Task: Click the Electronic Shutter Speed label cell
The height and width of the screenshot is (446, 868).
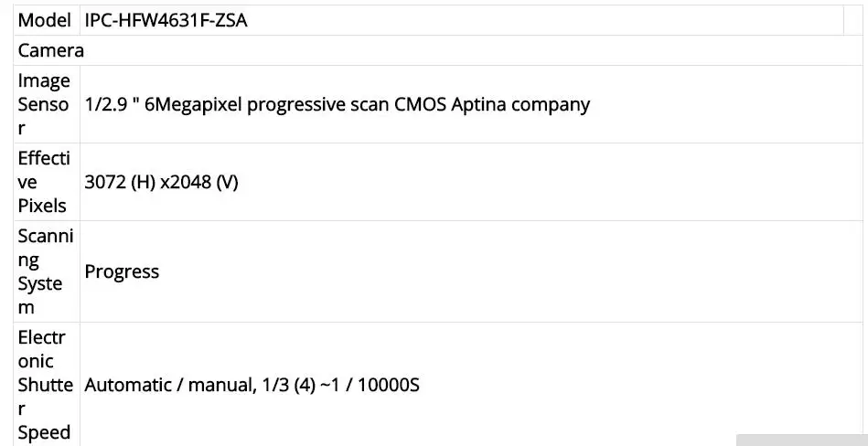Action: tap(47, 384)
